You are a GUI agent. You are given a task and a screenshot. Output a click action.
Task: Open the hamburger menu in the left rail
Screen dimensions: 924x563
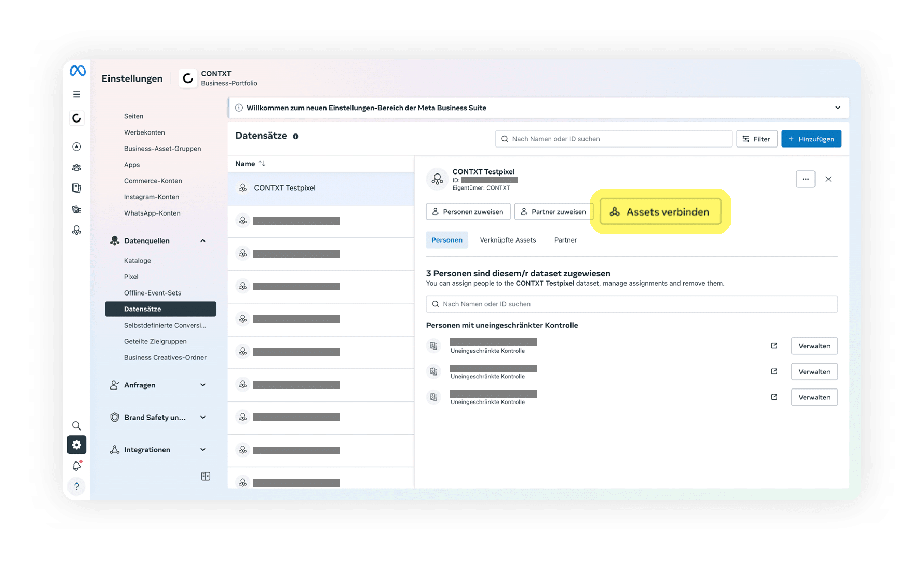[x=77, y=95]
